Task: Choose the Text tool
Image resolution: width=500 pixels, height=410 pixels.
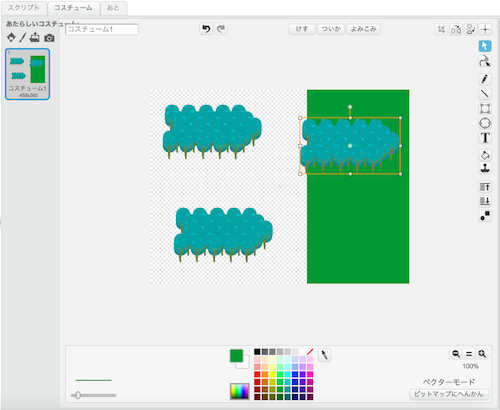Action: [x=485, y=138]
